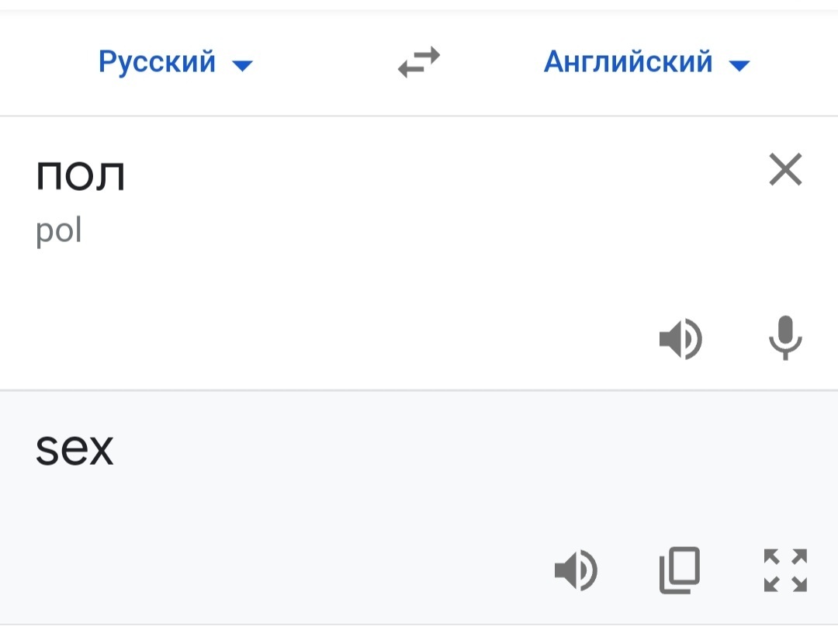Screen dimensions: 838x644
Task: Show translation in fullscreen mode
Action: pos(785,570)
